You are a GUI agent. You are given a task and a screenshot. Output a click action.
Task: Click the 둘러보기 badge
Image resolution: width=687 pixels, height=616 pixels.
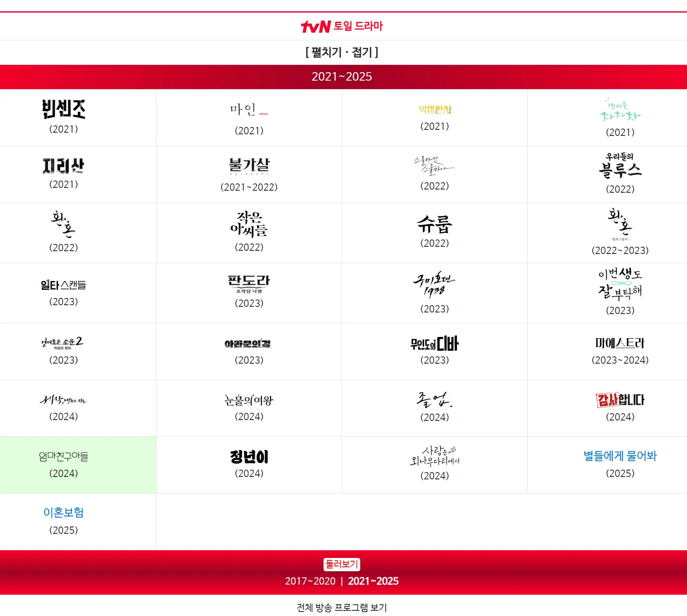[342, 564]
